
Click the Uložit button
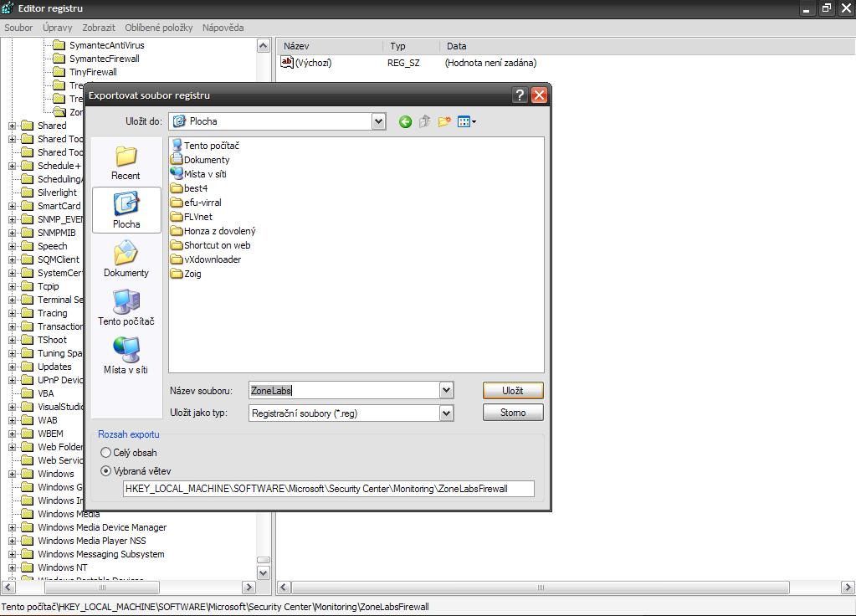pos(513,391)
